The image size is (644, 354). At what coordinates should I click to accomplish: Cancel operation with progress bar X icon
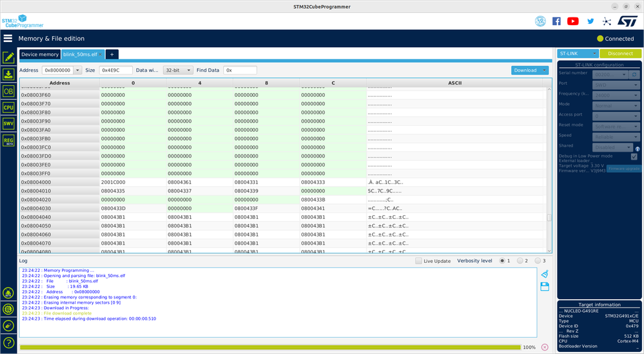point(545,347)
